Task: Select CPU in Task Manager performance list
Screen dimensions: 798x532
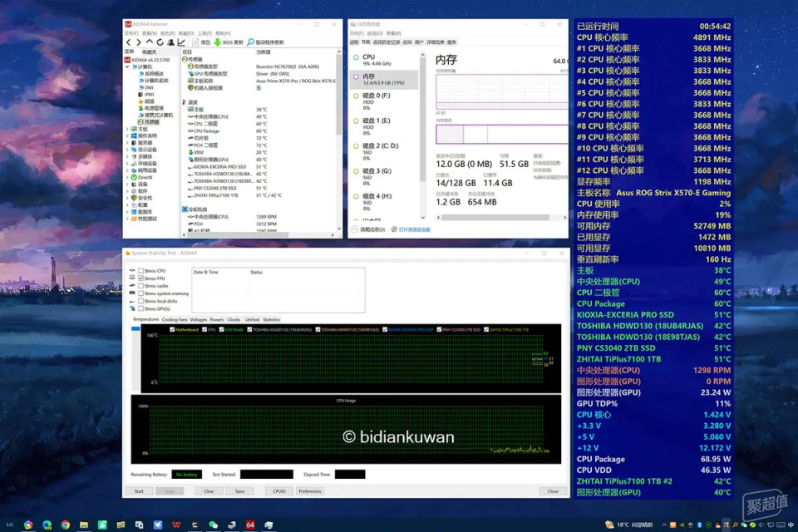Action: tap(385, 60)
